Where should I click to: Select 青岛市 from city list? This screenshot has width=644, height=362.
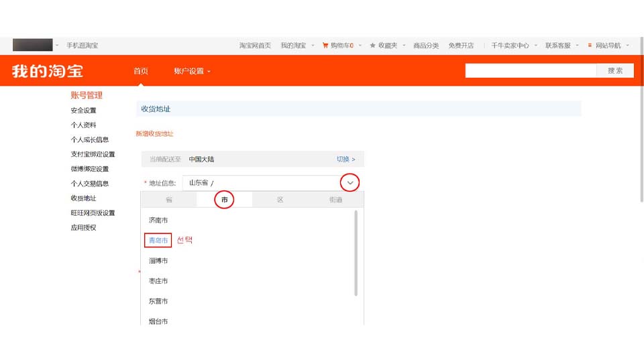coord(158,240)
